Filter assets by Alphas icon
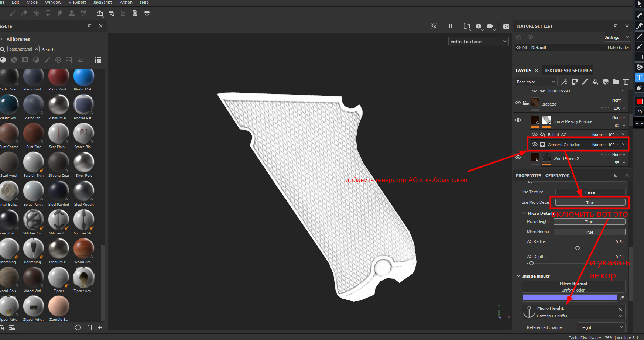Screen dimensions: 644x340 tap(58, 60)
